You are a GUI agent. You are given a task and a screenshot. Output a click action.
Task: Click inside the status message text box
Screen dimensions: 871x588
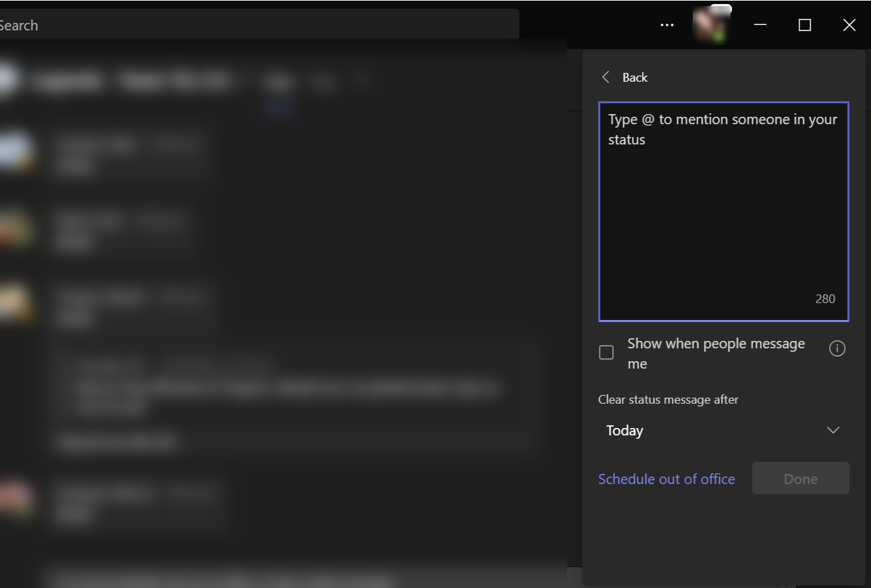(x=722, y=203)
